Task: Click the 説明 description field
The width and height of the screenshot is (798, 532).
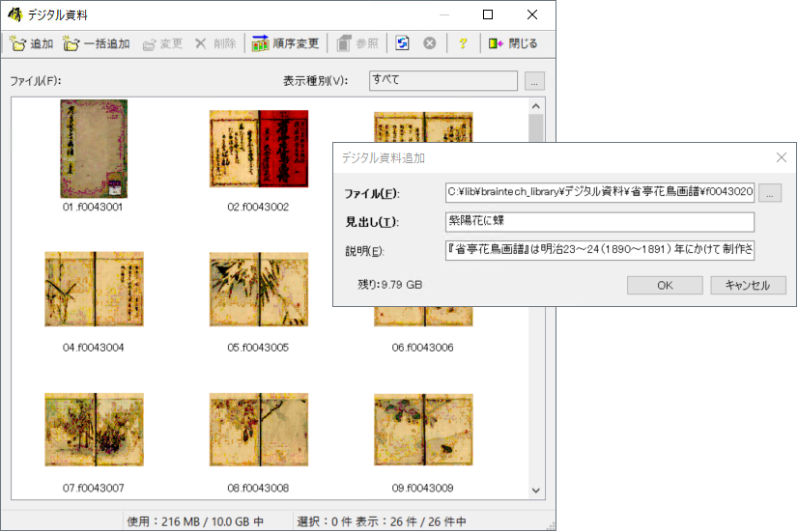Action: pos(600,250)
